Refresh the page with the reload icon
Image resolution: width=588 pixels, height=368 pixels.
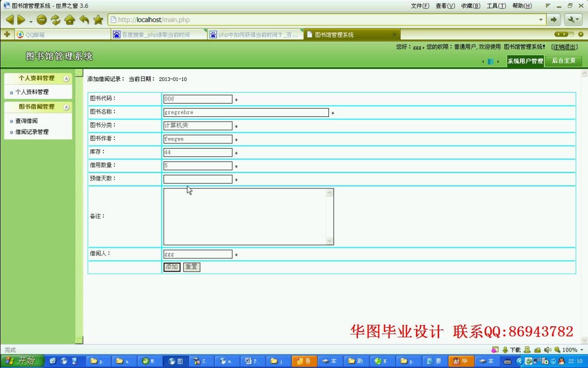[55, 19]
